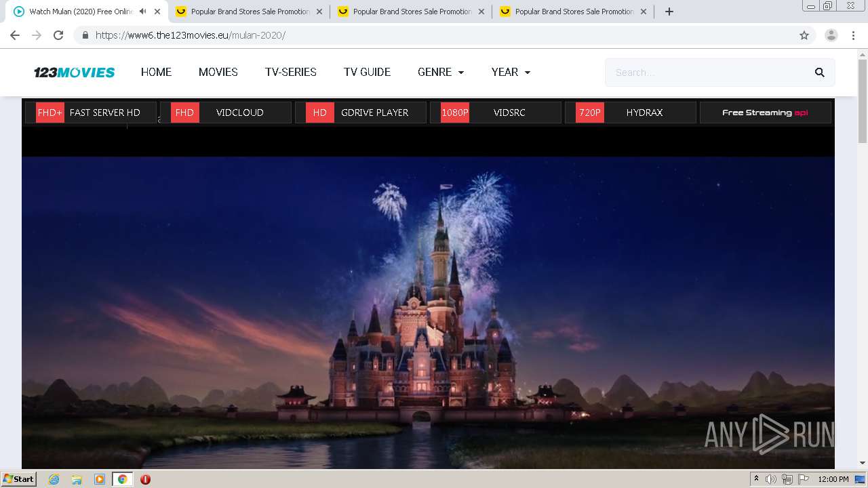Bookmark page with star icon
The height and width of the screenshot is (488, 868).
[804, 35]
